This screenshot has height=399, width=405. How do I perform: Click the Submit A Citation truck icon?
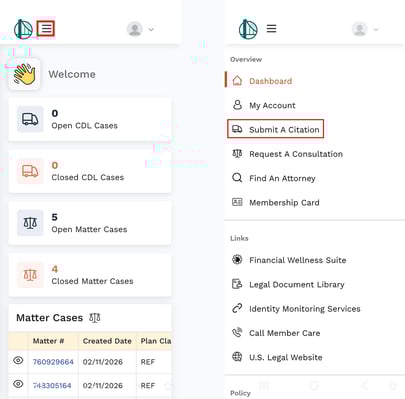click(x=237, y=129)
